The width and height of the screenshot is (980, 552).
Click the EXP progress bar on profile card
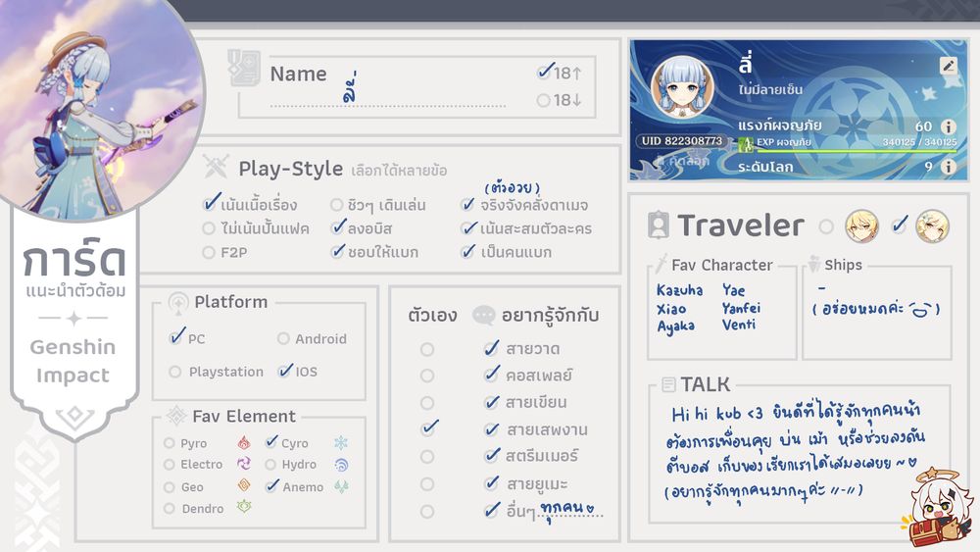tap(857, 151)
